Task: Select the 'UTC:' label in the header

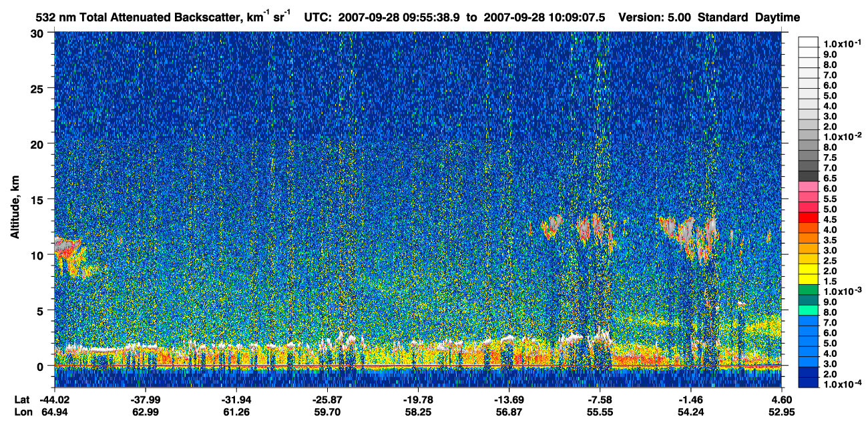Action: pos(318,17)
